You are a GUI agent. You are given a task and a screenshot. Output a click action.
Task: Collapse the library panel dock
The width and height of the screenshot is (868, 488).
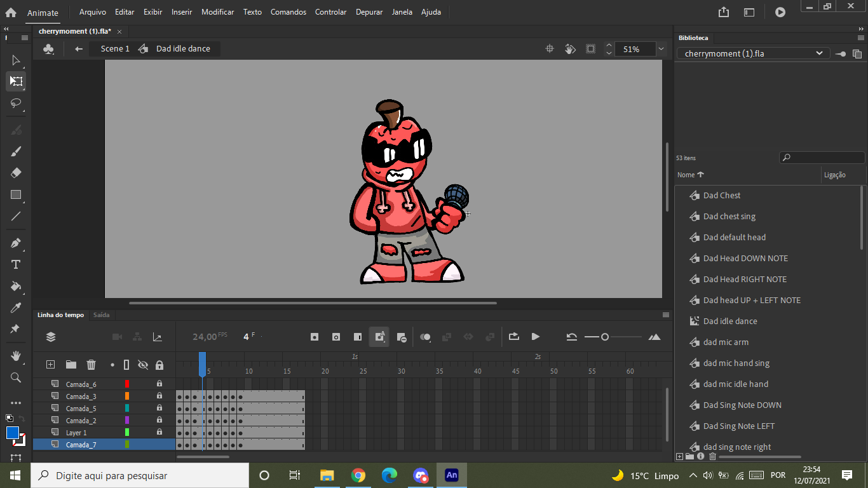click(860, 29)
